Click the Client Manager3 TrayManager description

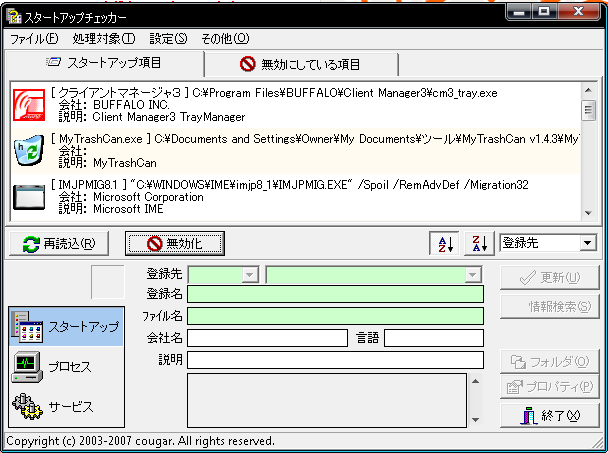tap(152, 117)
